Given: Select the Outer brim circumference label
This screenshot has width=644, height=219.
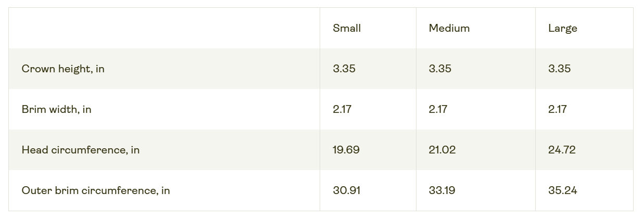Looking at the screenshot, I should (96, 190).
